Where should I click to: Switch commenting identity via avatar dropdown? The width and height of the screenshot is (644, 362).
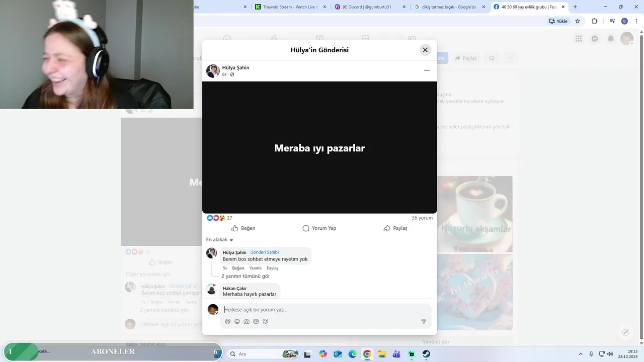[x=213, y=309]
